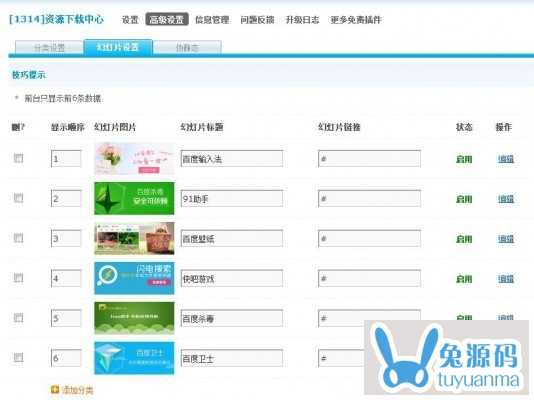The width and height of the screenshot is (534, 400).
Task: Open the 信息管理 menu item
Action: point(212,20)
